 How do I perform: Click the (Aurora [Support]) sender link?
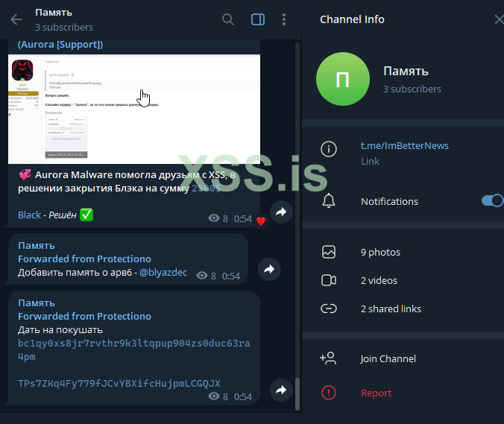point(60,45)
